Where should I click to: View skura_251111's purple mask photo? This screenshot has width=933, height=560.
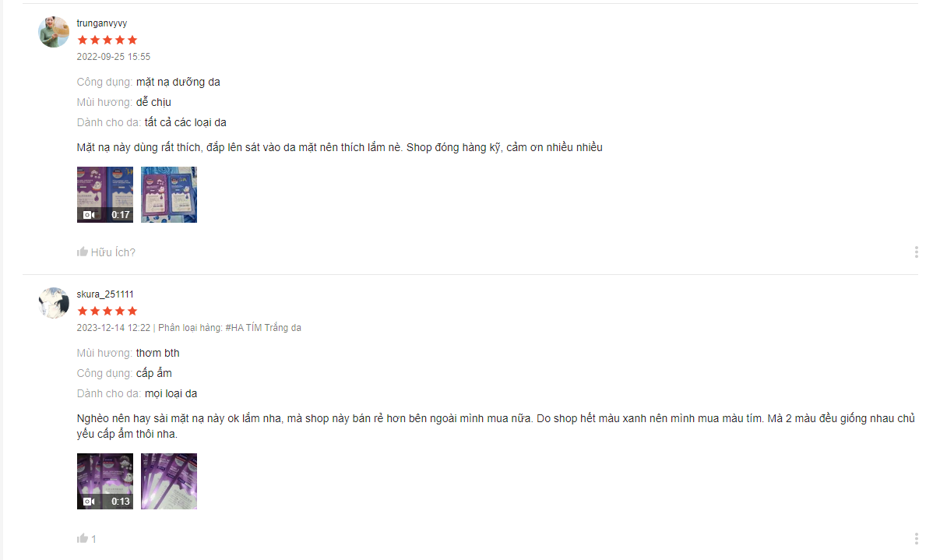(169, 481)
